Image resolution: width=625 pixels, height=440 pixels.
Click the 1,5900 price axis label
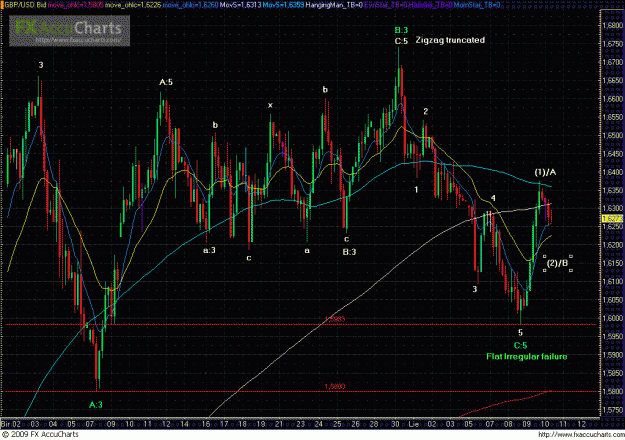click(612, 355)
